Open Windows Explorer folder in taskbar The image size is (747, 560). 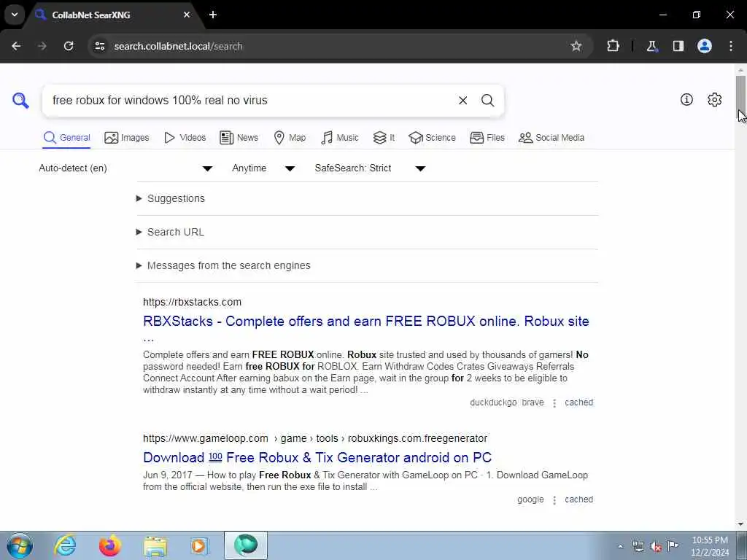click(155, 545)
